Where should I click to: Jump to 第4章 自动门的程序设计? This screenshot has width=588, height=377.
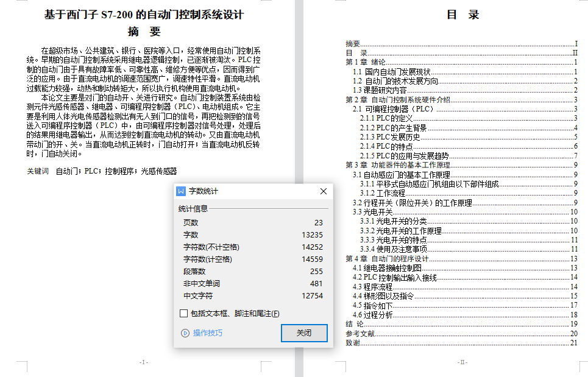point(388,259)
